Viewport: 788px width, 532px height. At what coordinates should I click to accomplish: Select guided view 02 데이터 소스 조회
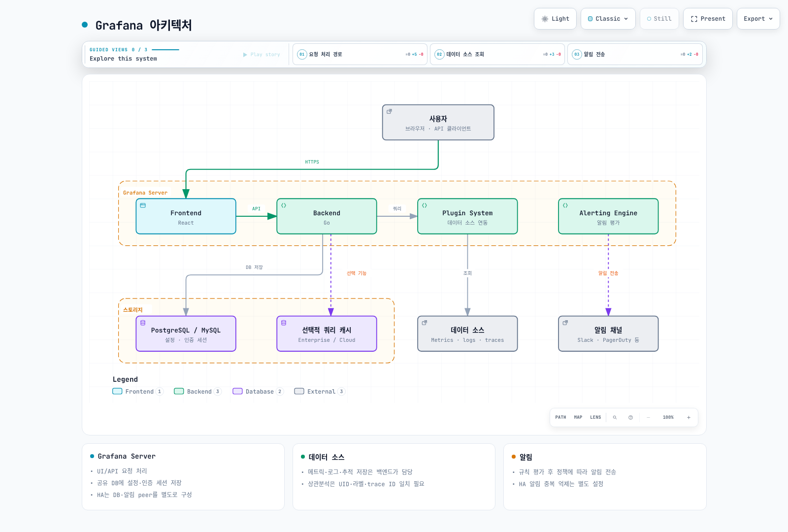[497, 54]
